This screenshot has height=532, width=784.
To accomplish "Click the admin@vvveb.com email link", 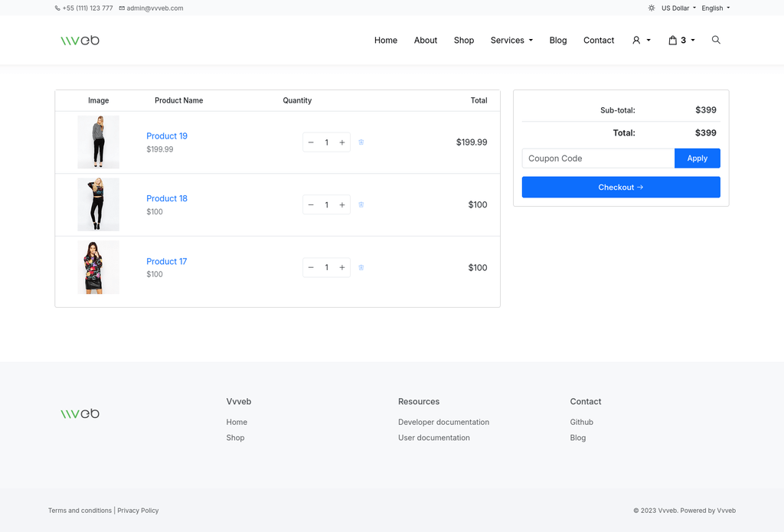I will click(x=151, y=8).
